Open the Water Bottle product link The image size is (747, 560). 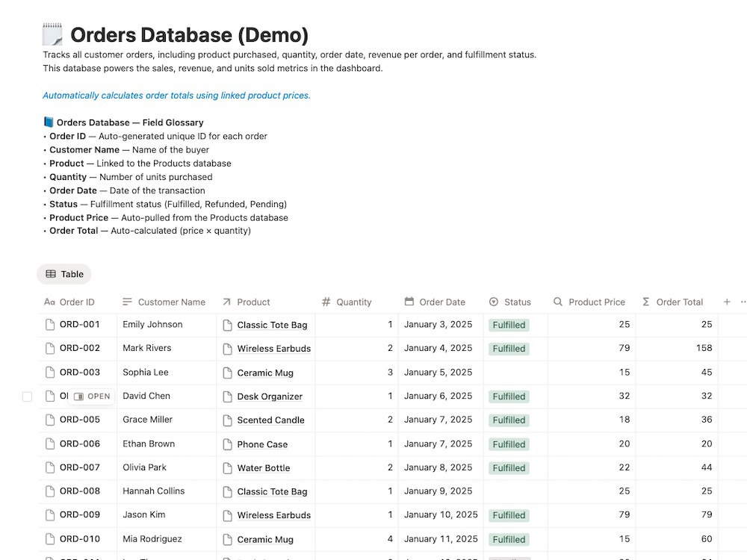(x=264, y=468)
